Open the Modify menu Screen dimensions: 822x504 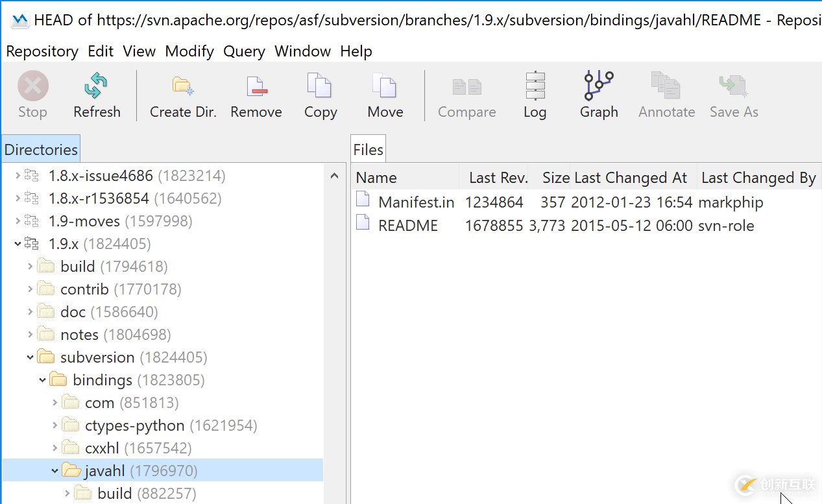pyautogui.click(x=189, y=51)
